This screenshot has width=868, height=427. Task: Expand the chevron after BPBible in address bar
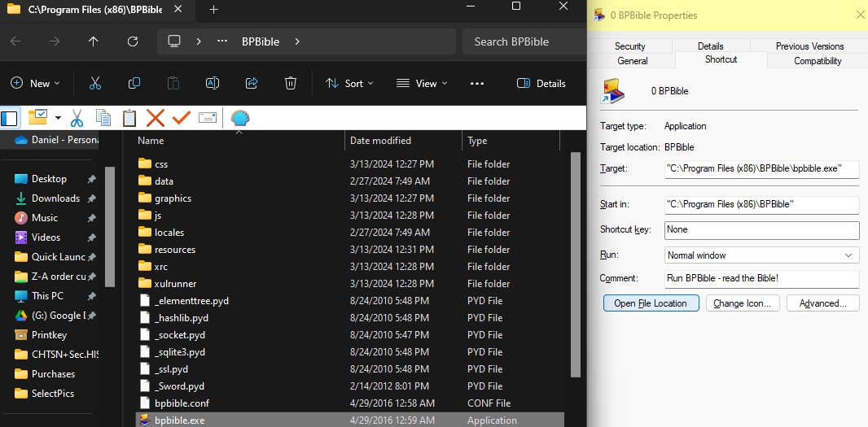[x=297, y=41]
